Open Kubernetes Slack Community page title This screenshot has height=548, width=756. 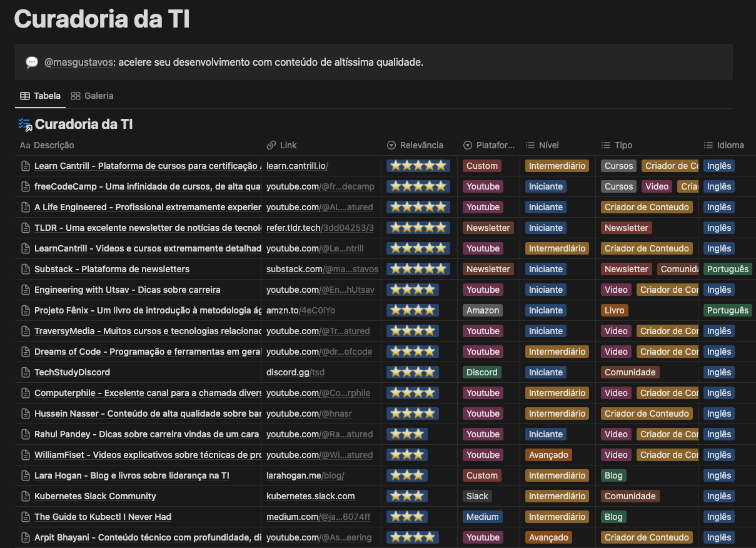95,496
